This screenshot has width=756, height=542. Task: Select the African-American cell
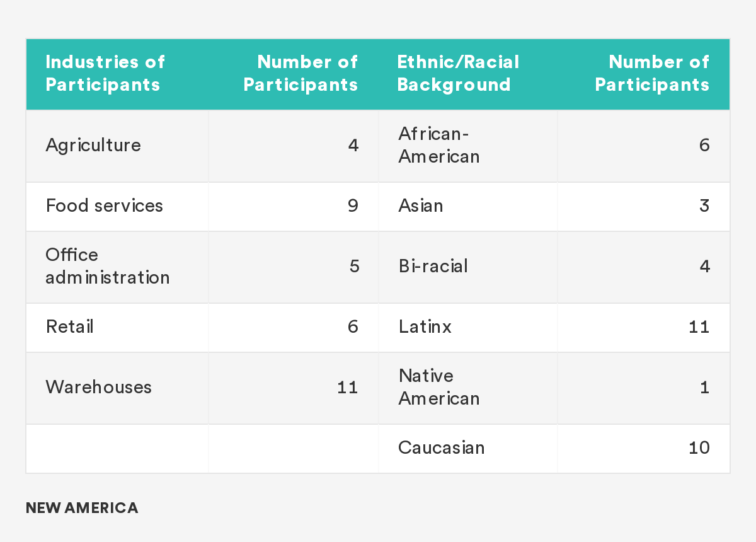point(439,145)
